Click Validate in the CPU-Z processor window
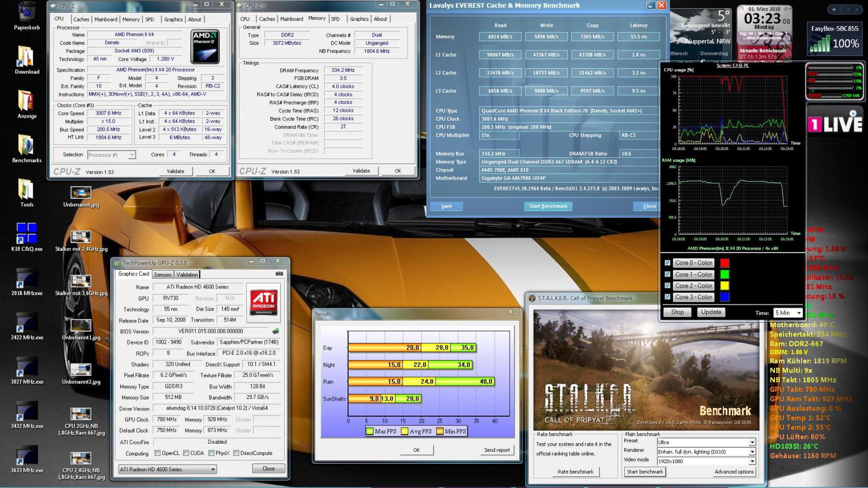The image size is (868, 488). [176, 171]
